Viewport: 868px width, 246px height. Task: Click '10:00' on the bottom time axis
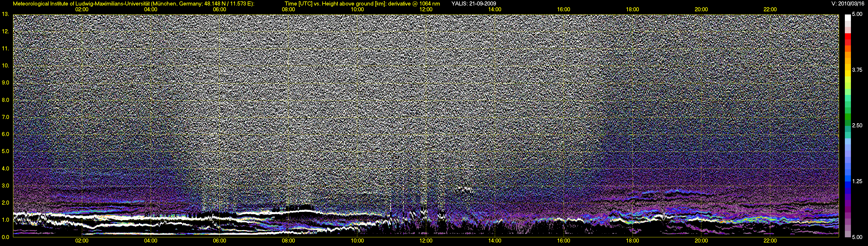click(x=357, y=241)
